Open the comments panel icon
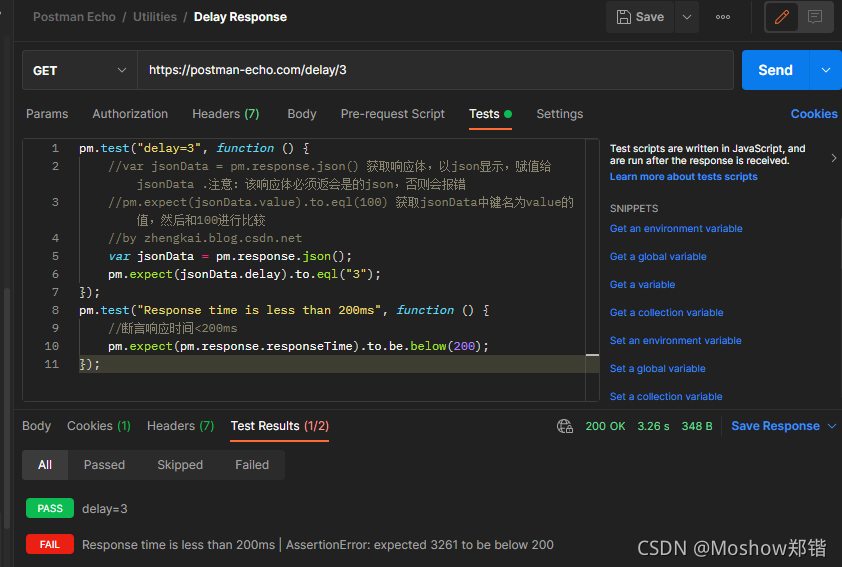Viewport: 842px width, 567px height. point(815,17)
